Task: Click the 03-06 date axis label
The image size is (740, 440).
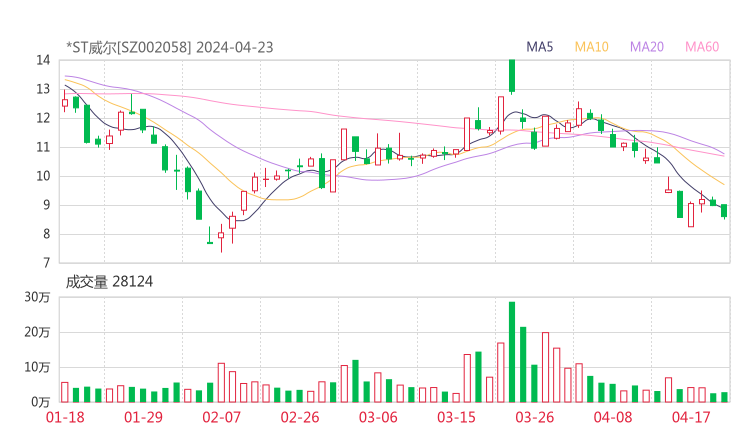Action: point(378,417)
